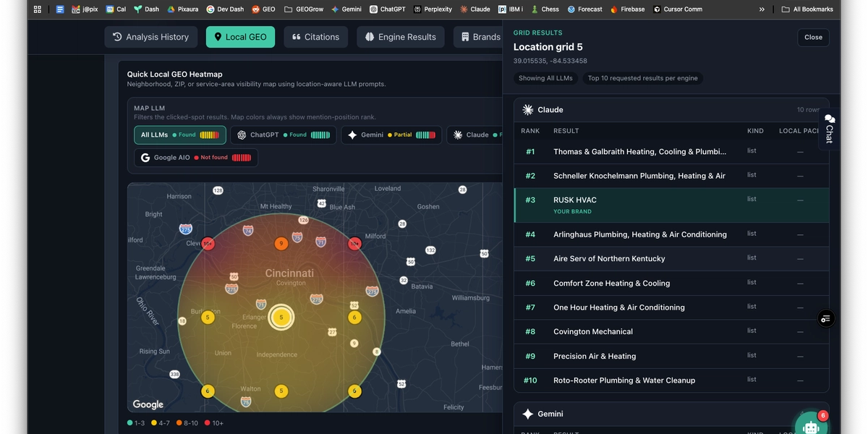
Task: Select the red grid marker near Cleves
Action: [x=208, y=244]
